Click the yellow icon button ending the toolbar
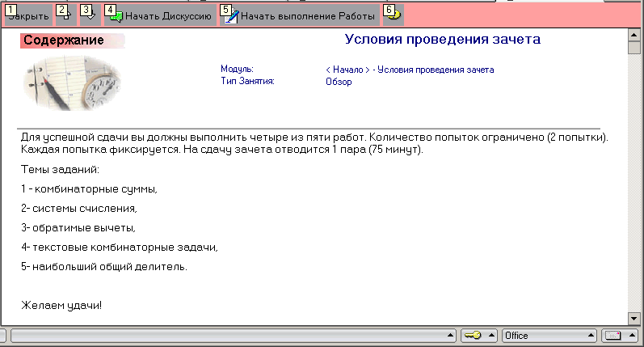The width and height of the screenshot is (644, 347). tap(394, 15)
